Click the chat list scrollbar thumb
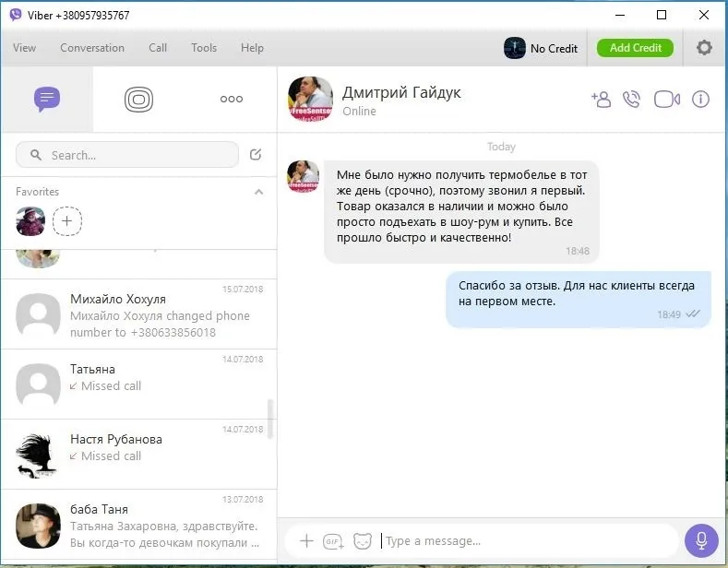This screenshot has height=568, width=728. tap(270, 419)
